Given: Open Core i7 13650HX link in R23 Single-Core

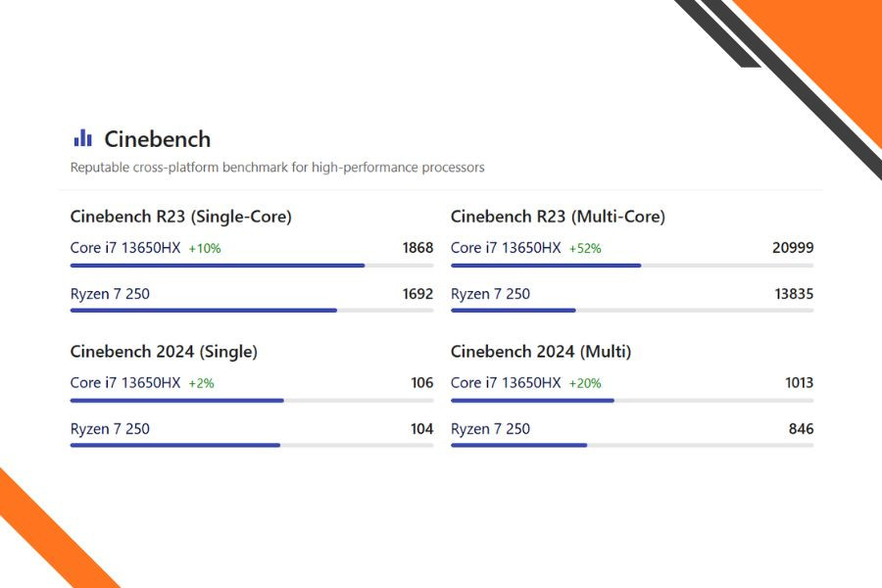Looking at the screenshot, I should (x=125, y=248).
